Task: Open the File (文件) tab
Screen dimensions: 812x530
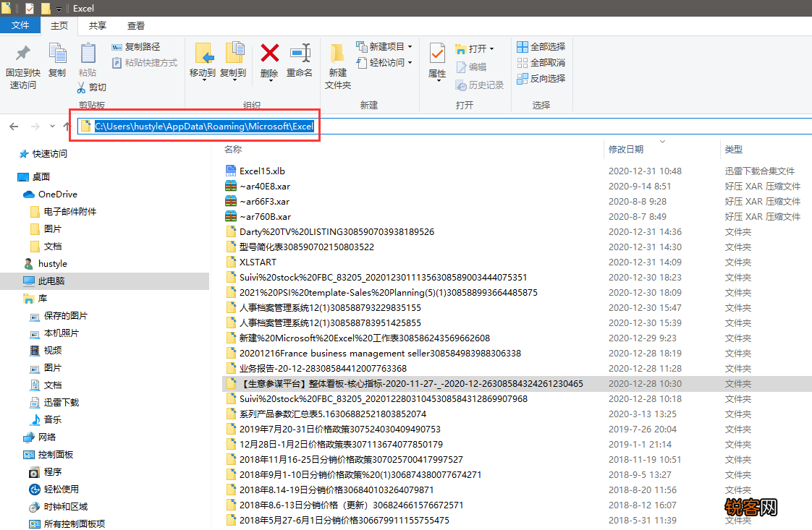Action: pos(20,25)
